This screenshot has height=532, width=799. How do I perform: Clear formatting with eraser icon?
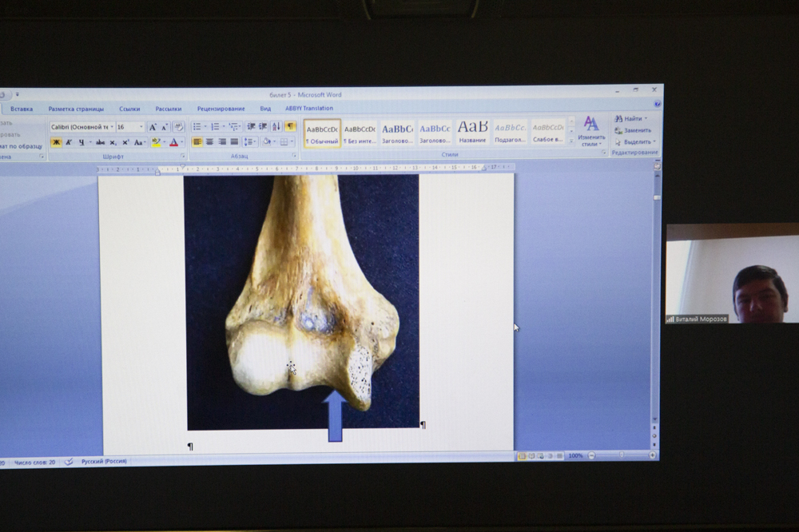(x=178, y=126)
